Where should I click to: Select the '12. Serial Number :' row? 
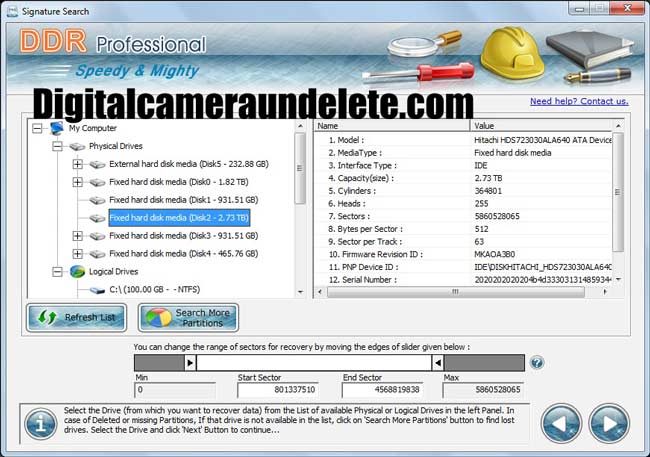point(463,280)
